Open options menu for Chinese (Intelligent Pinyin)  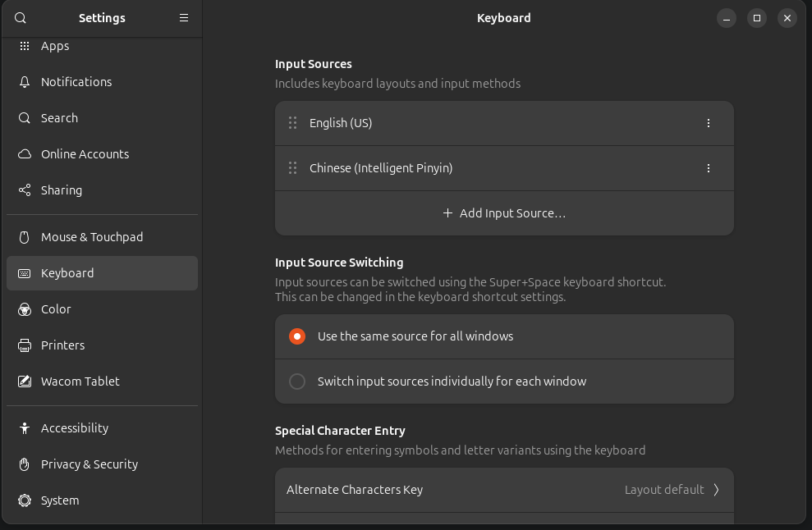709,168
